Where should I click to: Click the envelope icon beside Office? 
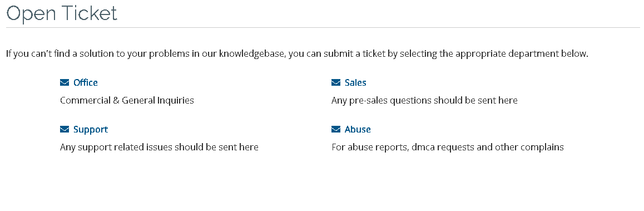tap(65, 82)
